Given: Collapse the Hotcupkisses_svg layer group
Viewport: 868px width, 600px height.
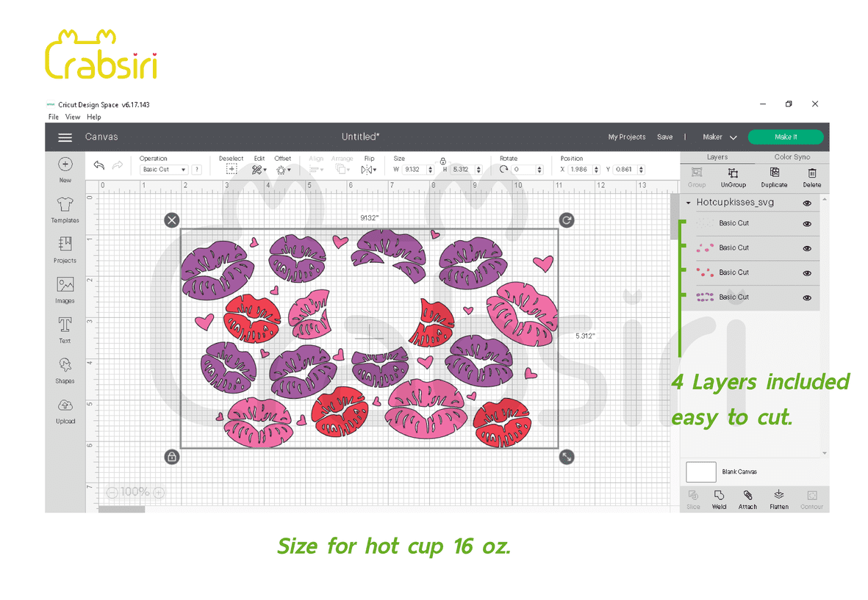Looking at the screenshot, I should pyautogui.click(x=689, y=203).
